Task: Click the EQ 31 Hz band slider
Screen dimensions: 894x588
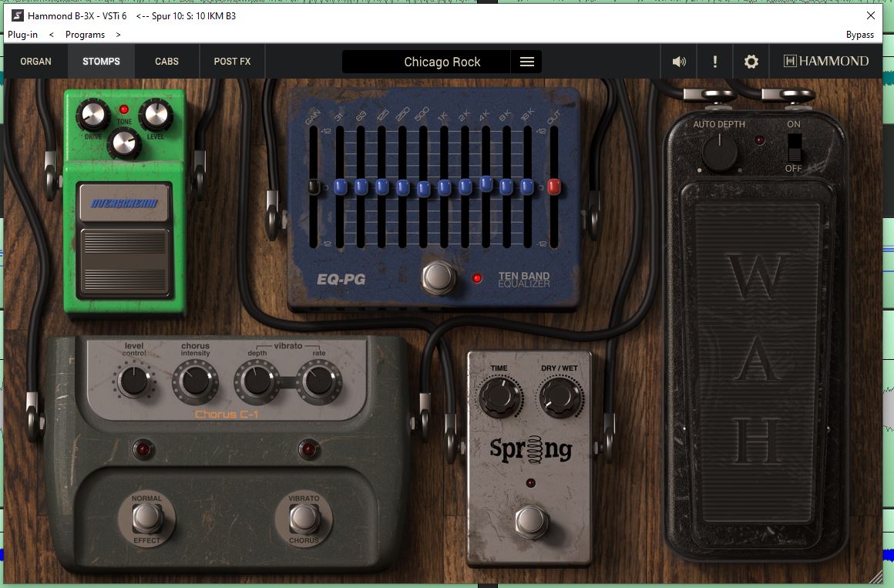Action: (x=341, y=186)
